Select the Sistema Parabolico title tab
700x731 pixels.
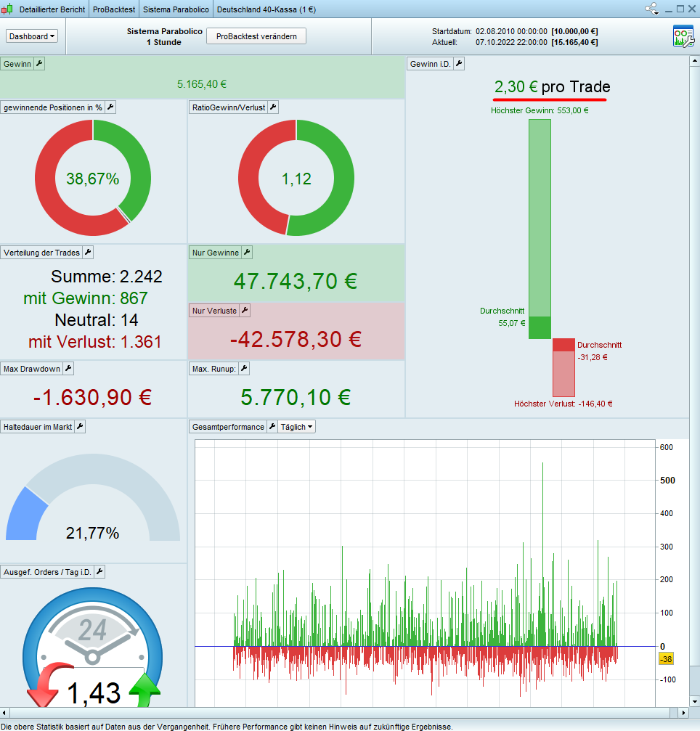point(176,9)
